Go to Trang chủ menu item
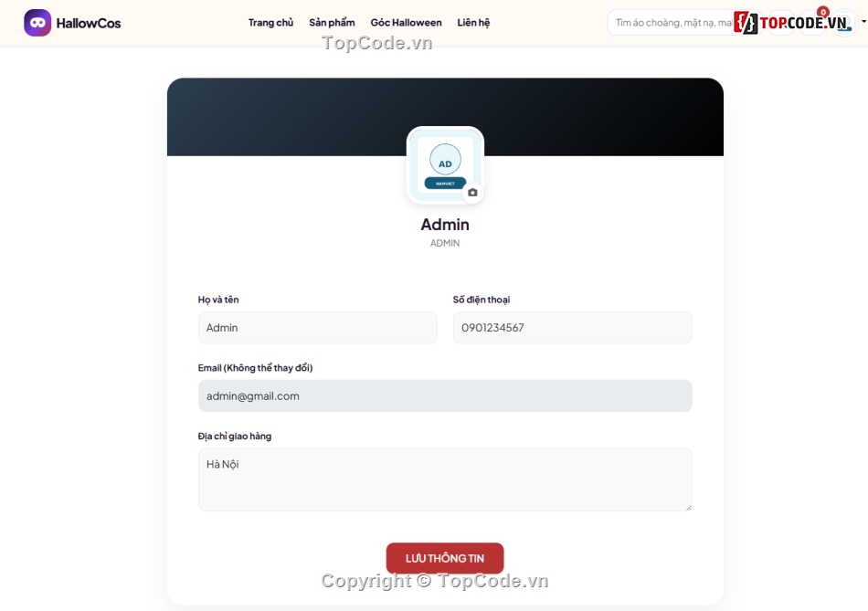 [270, 23]
